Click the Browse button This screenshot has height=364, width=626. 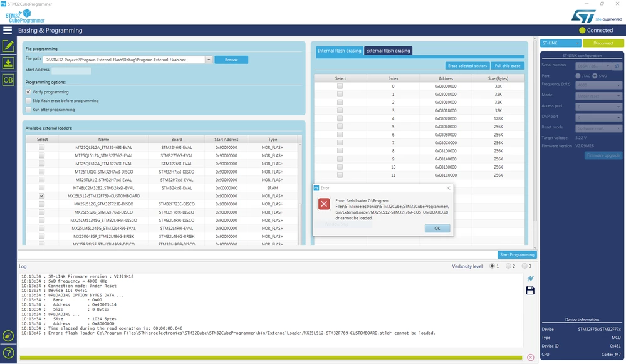[231, 60]
